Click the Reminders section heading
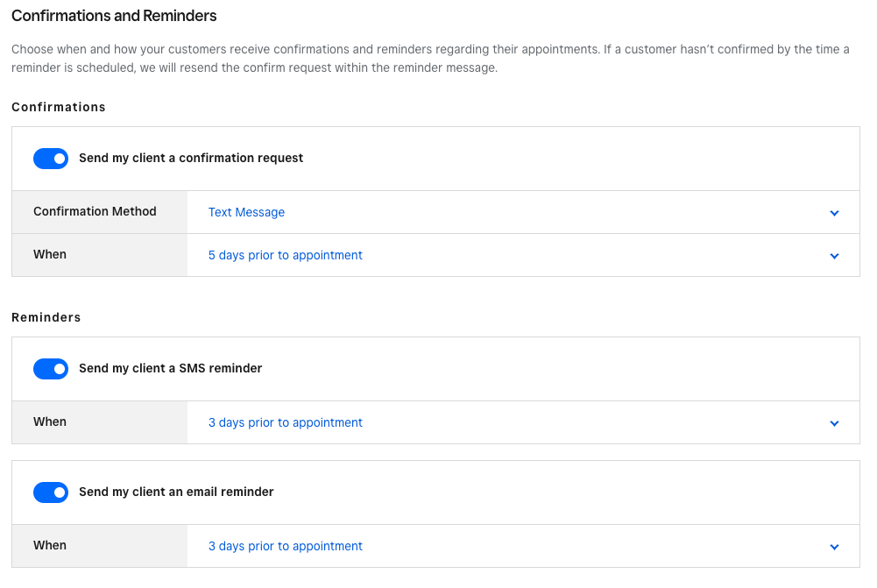The image size is (877, 588). point(46,317)
